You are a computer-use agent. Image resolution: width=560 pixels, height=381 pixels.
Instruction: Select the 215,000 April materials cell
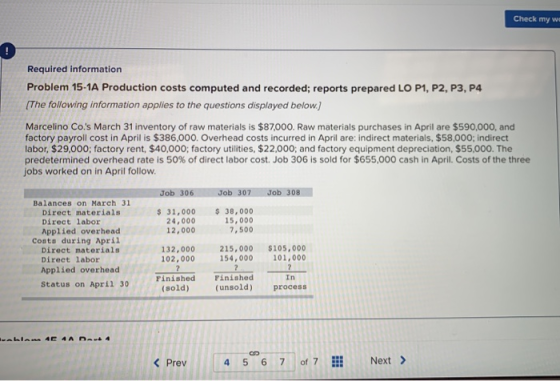click(236, 249)
